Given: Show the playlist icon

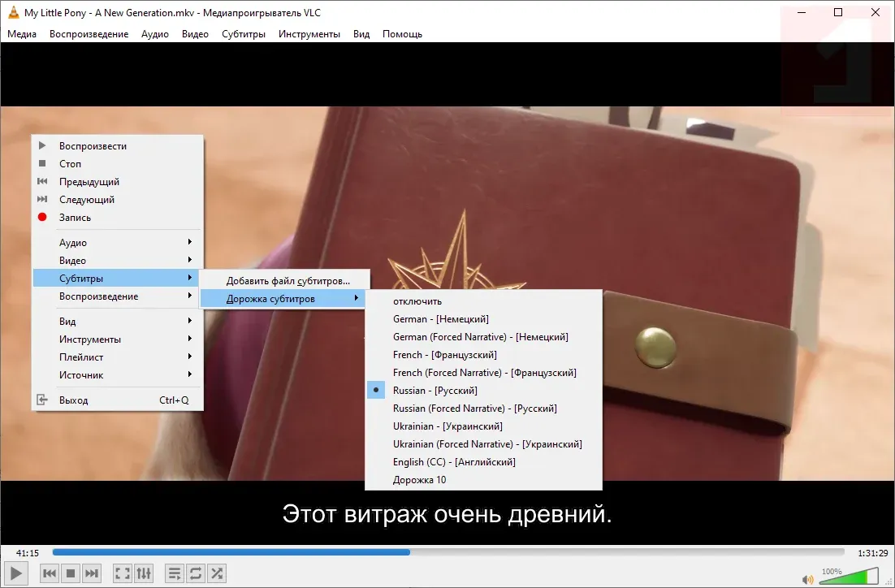Looking at the screenshot, I should (175, 573).
